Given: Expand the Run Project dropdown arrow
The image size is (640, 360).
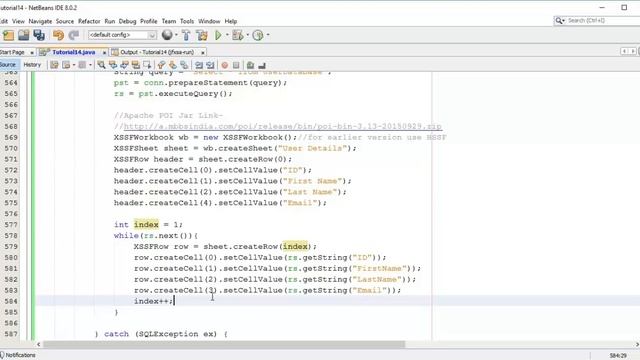Looking at the screenshot, I should (x=227, y=35).
